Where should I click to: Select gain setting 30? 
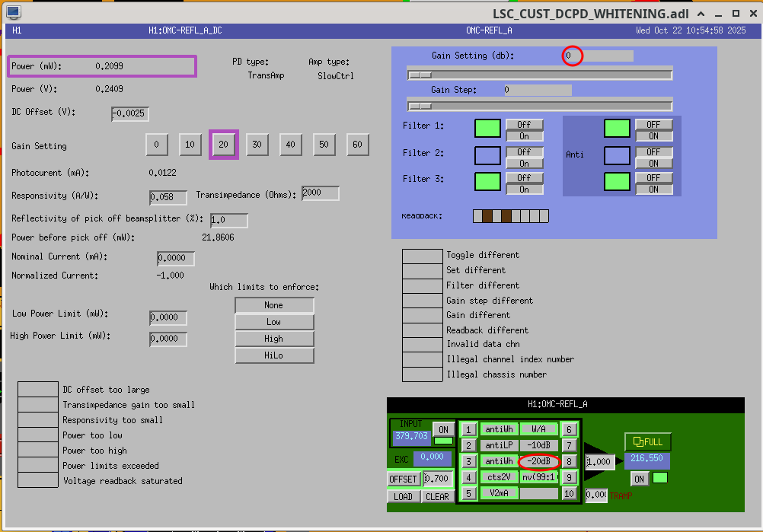(x=257, y=145)
